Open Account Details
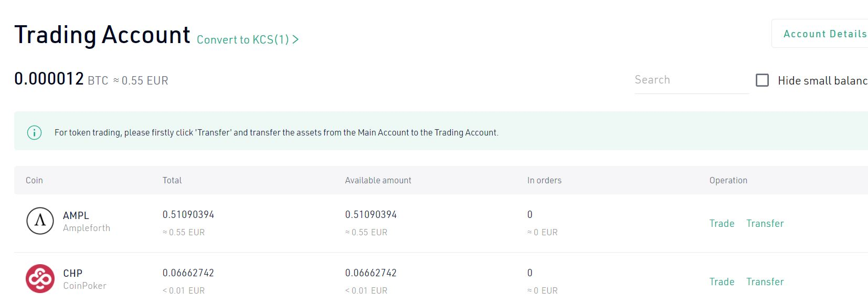868x302 pixels. 824,34
